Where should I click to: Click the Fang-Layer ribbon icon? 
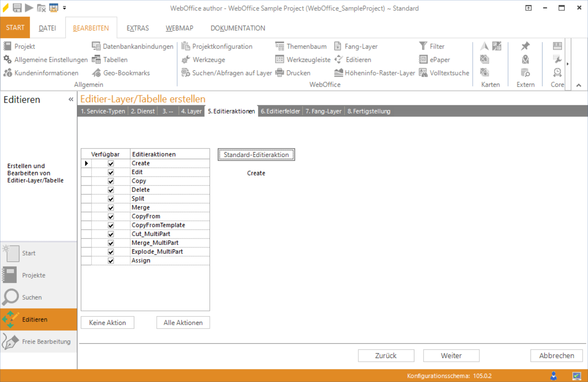pyautogui.click(x=338, y=46)
